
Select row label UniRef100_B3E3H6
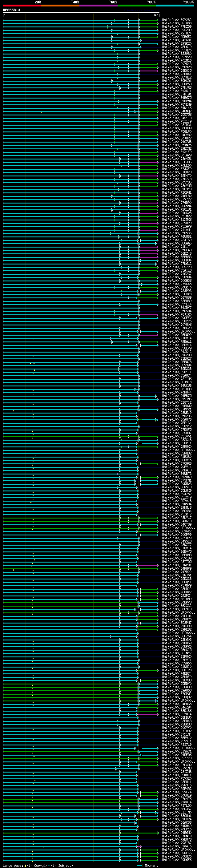177,162
